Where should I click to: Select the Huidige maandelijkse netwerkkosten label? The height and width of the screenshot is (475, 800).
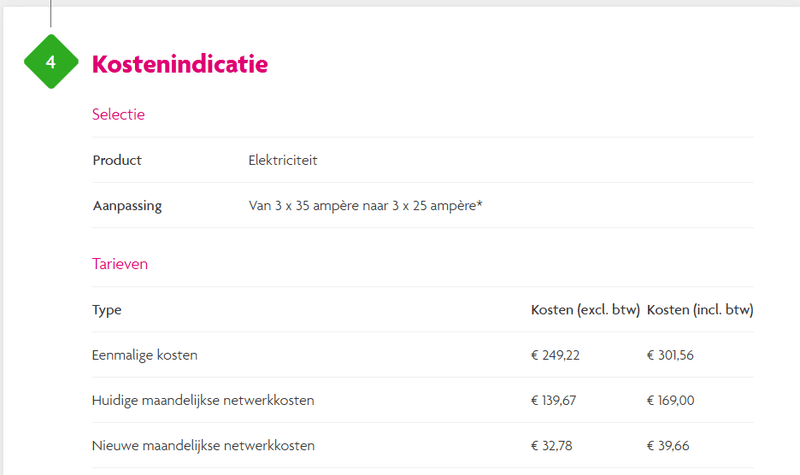tap(203, 401)
